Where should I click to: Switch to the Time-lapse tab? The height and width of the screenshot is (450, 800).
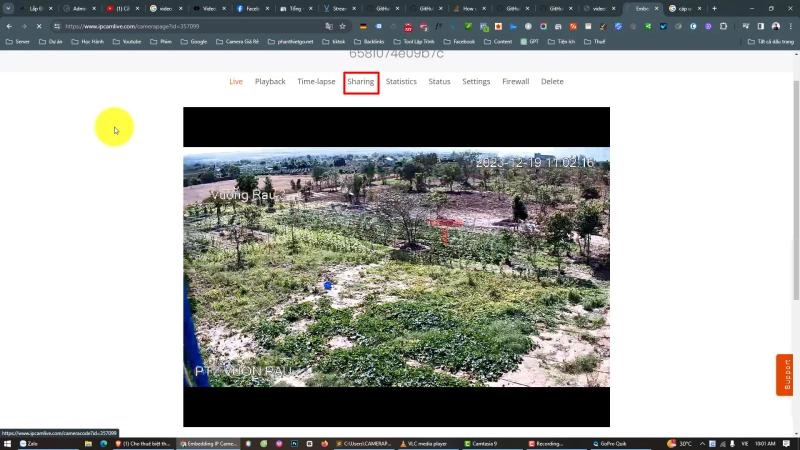point(316,82)
